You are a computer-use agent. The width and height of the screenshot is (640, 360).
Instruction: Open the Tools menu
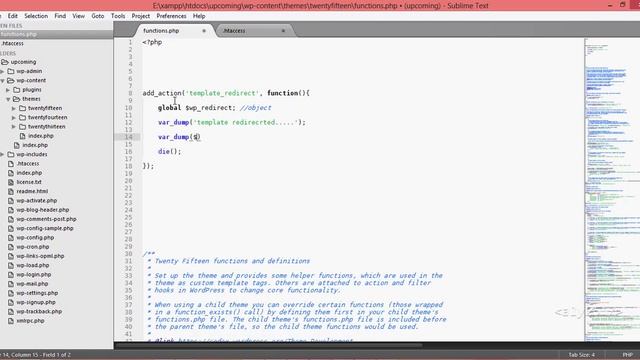(x=118, y=16)
